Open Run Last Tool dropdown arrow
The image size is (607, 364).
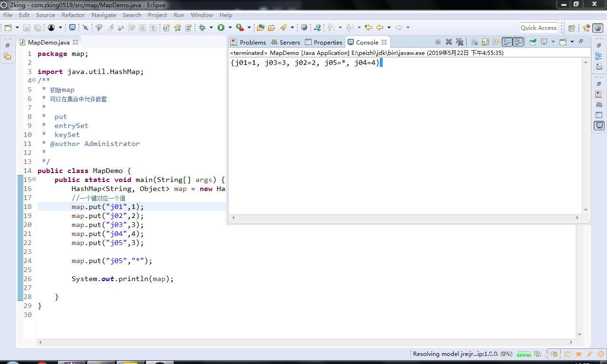click(x=249, y=27)
